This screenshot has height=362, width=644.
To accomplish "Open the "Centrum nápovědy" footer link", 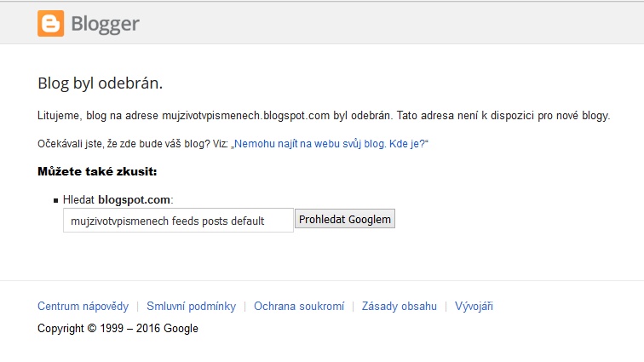I will tap(83, 307).
